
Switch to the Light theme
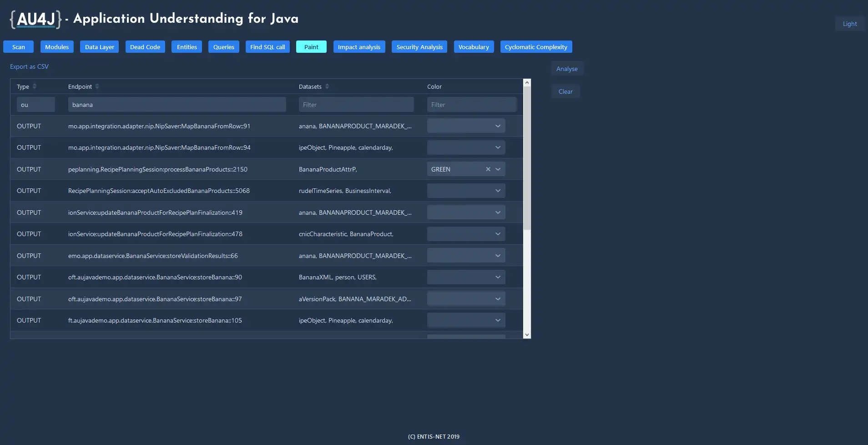coord(849,24)
